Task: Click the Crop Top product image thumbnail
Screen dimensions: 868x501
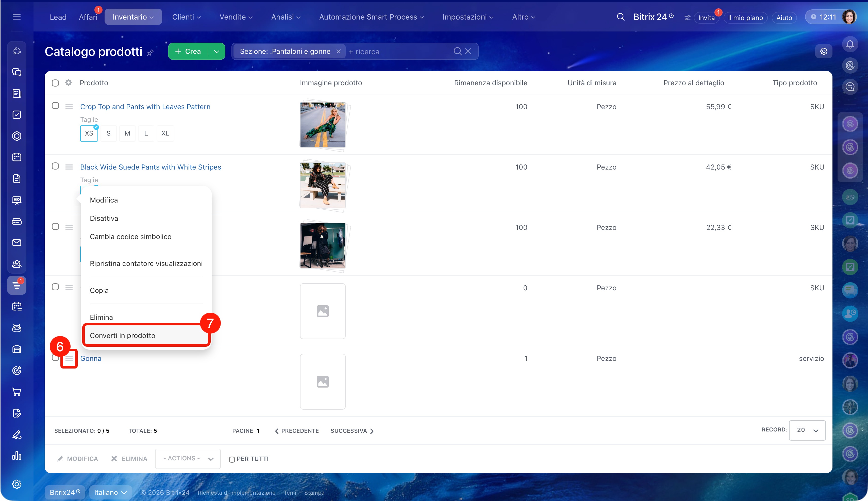Action: point(322,125)
